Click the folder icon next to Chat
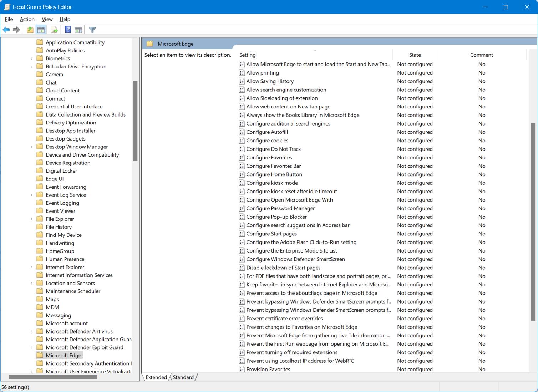Image resolution: width=538 pixels, height=392 pixels. coord(40,82)
